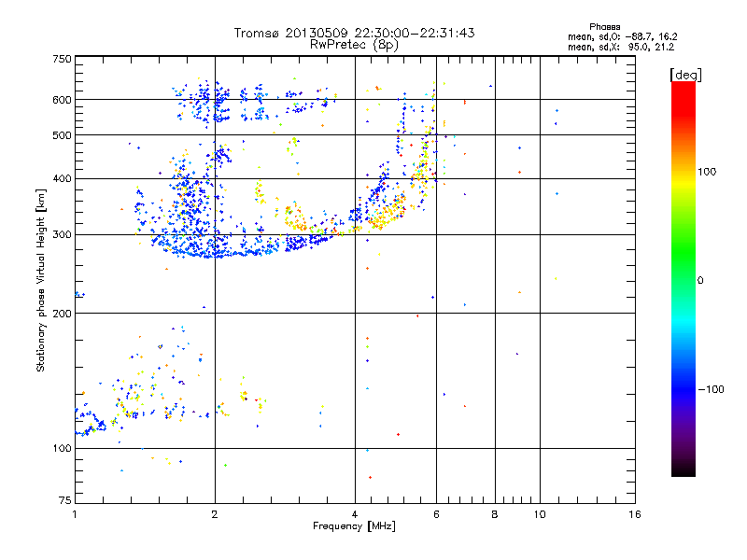Click the 200 tick label on the height axis
This screenshot has width=747, height=560.
[62, 314]
